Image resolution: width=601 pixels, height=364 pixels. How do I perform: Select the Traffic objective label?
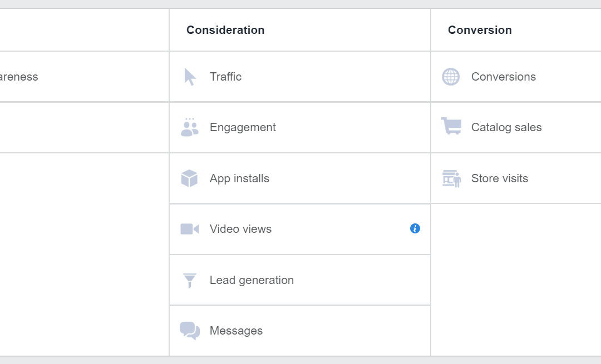click(225, 77)
